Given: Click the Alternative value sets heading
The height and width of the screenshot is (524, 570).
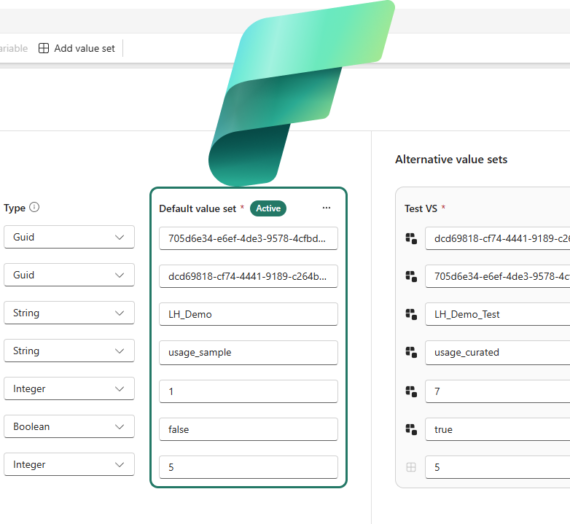Looking at the screenshot, I should (x=451, y=159).
